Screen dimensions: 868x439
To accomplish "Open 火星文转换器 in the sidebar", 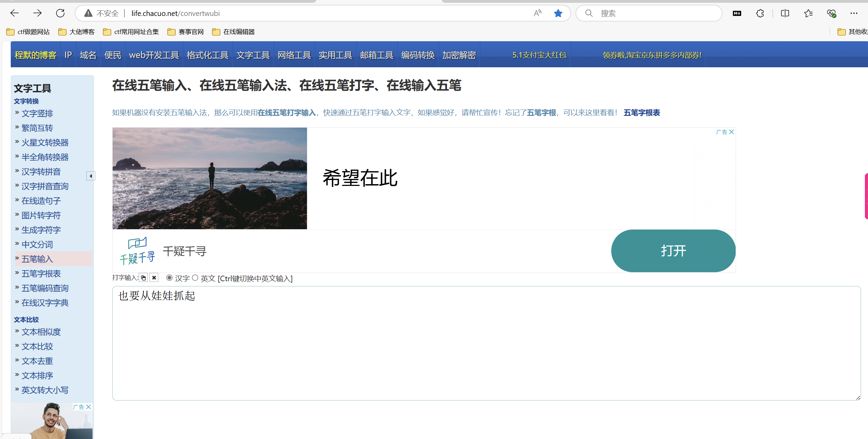I will (x=45, y=143).
